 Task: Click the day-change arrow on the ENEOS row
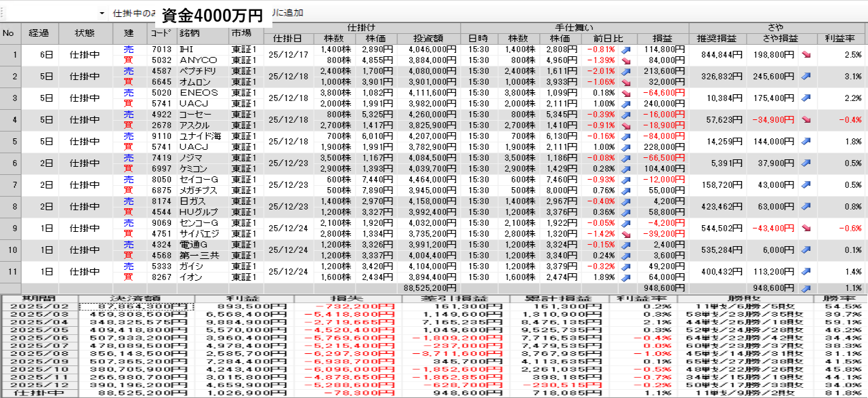point(625,93)
